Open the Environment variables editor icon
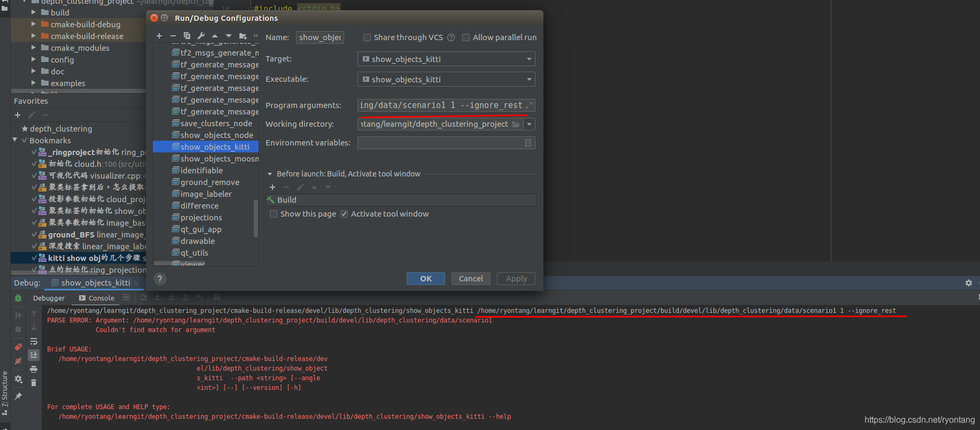This screenshot has width=980, height=430. pyautogui.click(x=528, y=143)
